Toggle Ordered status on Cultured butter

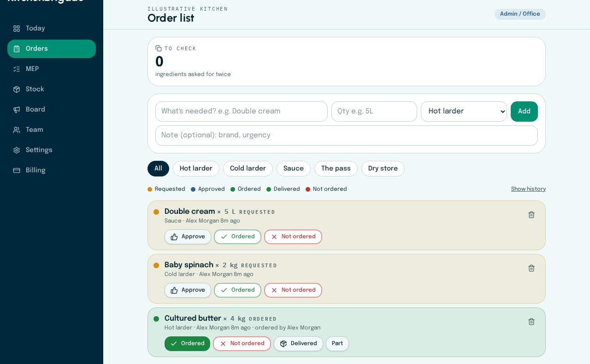click(x=187, y=344)
